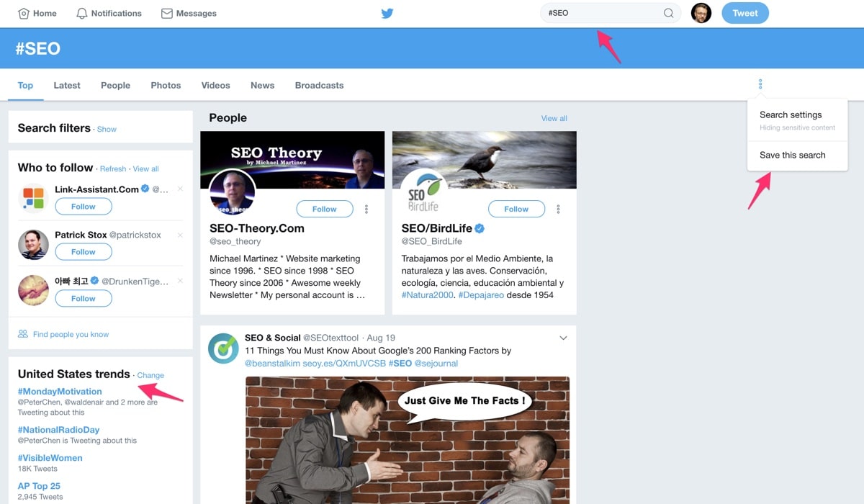864x504 pixels.
Task: Open more options for SEO-Theory.Com
Action: coord(366,210)
